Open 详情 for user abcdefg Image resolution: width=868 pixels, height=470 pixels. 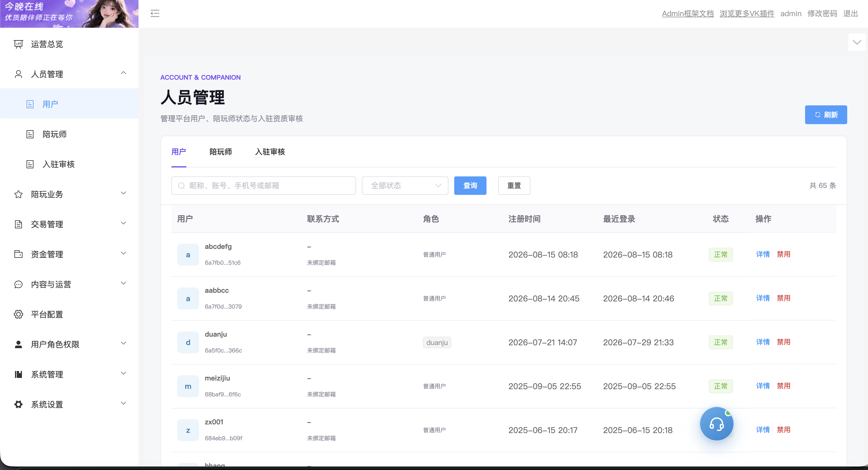(763, 254)
